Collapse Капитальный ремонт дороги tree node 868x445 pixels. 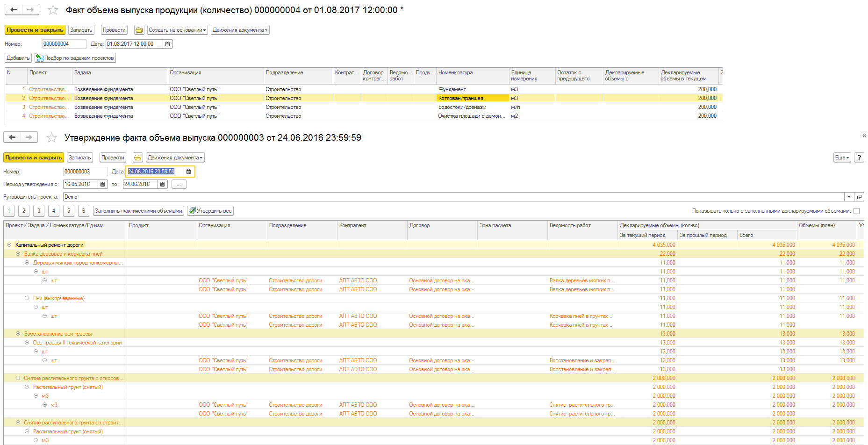point(9,245)
